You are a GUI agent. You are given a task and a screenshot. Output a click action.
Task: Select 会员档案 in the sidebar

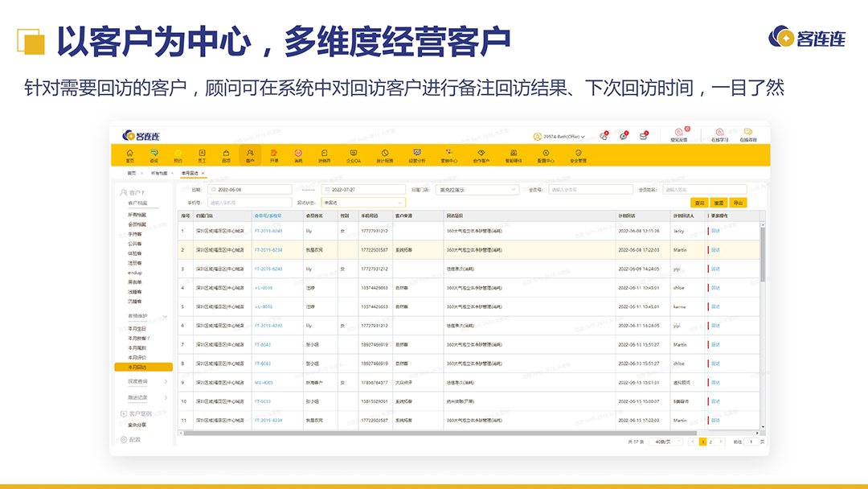pyautogui.click(x=137, y=224)
